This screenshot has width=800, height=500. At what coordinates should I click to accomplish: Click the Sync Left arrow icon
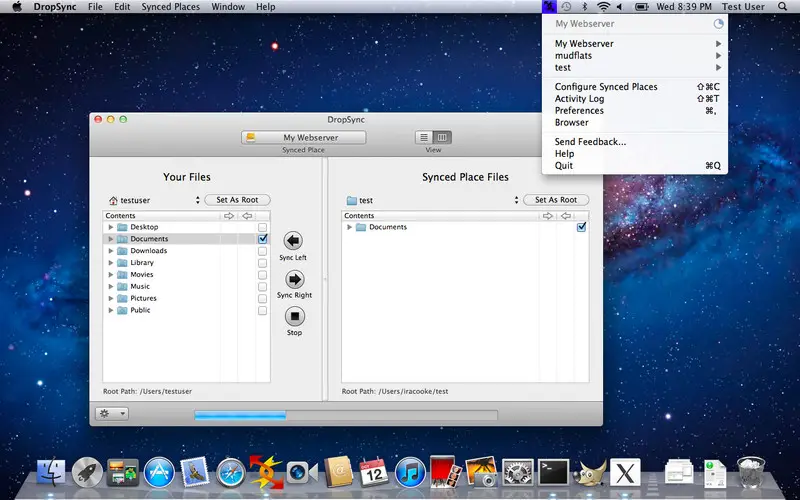click(x=293, y=241)
